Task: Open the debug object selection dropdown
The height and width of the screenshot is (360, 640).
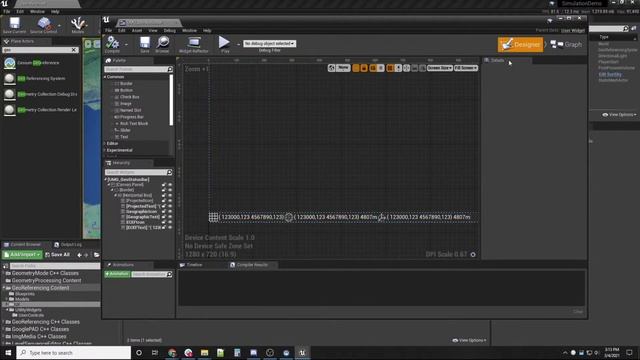Action: pyautogui.click(x=269, y=43)
